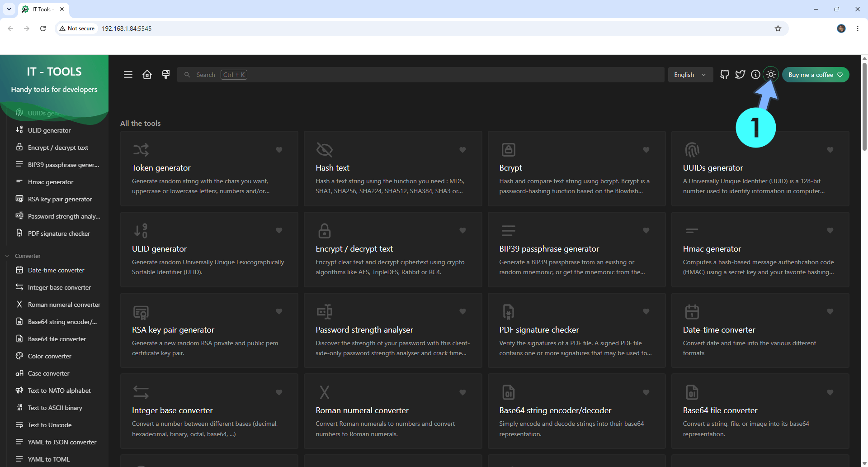This screenshot has height=467, width=868.
Task: Favorite the ULID generator card heart
Action: 279,230
